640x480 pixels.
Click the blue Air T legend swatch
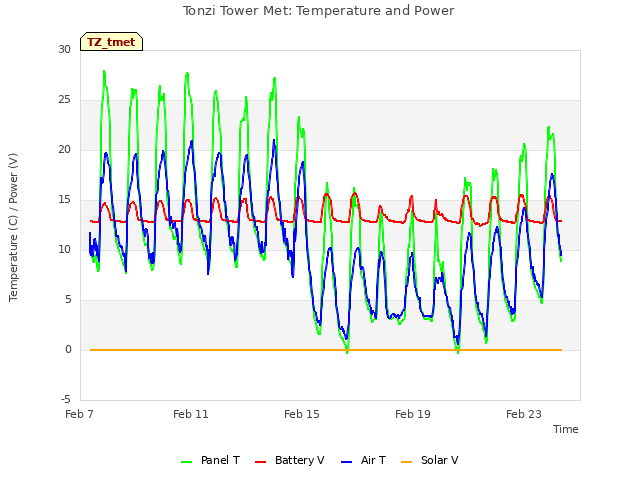[x=346, y=462]
